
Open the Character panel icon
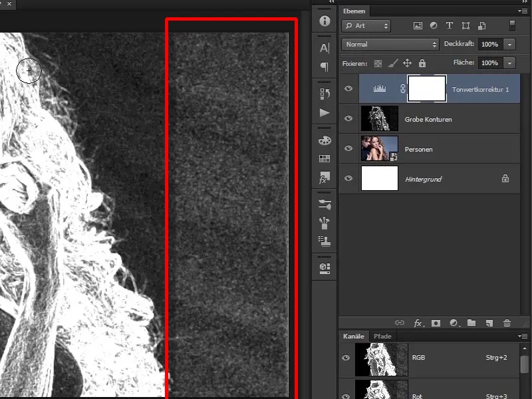click(x=325, y=48)
